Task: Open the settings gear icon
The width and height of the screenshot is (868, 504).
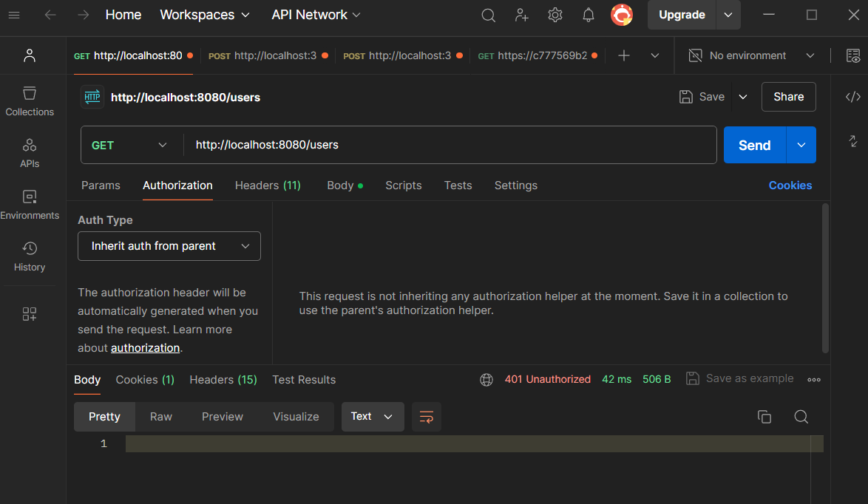Action: 555,15
